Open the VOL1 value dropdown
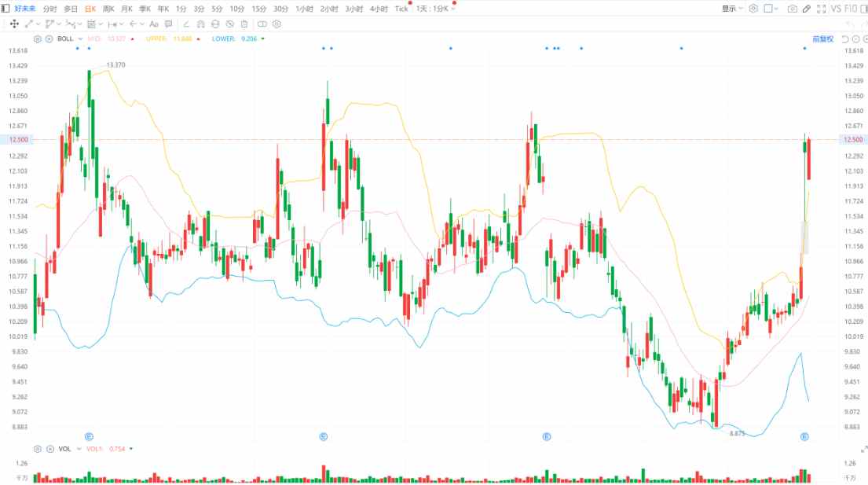Image resolution: width=868 pixels, height=485 pixels. [x=131, y=449]
